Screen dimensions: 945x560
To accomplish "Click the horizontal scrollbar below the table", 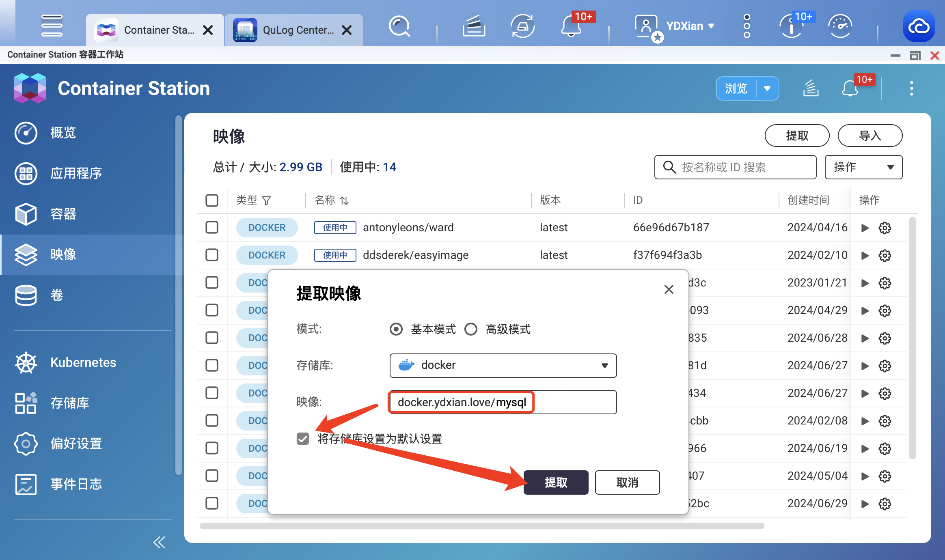I will (482, 526).
